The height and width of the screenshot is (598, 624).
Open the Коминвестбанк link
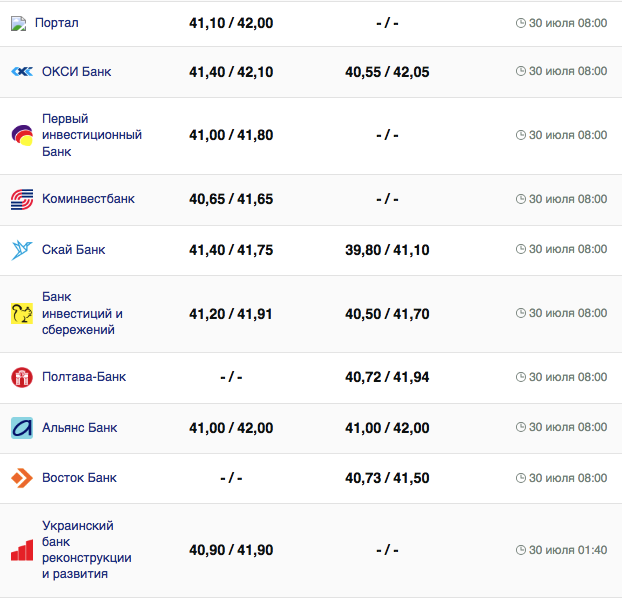[x=88, y=199]
